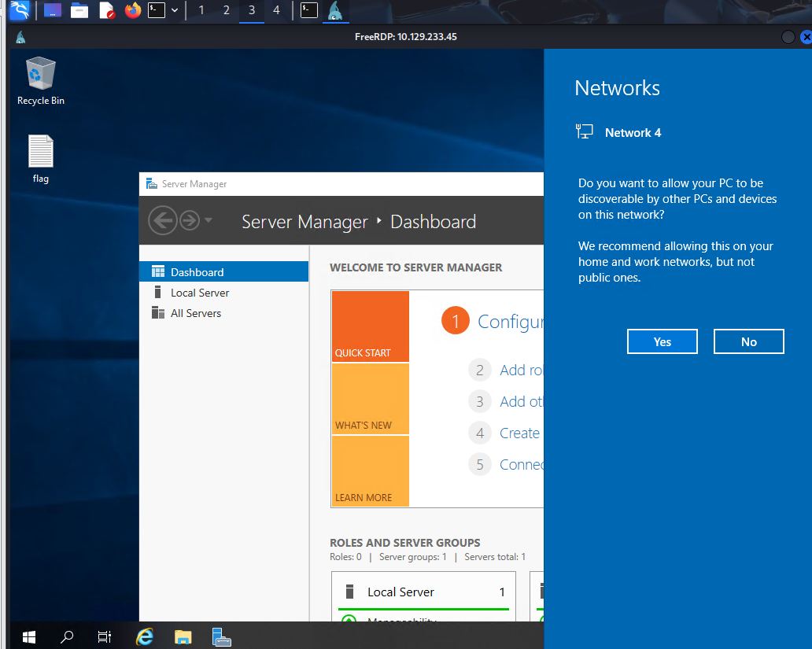Click Add other servers link
The width and height of the screenshot is (812, 649).
521,402
